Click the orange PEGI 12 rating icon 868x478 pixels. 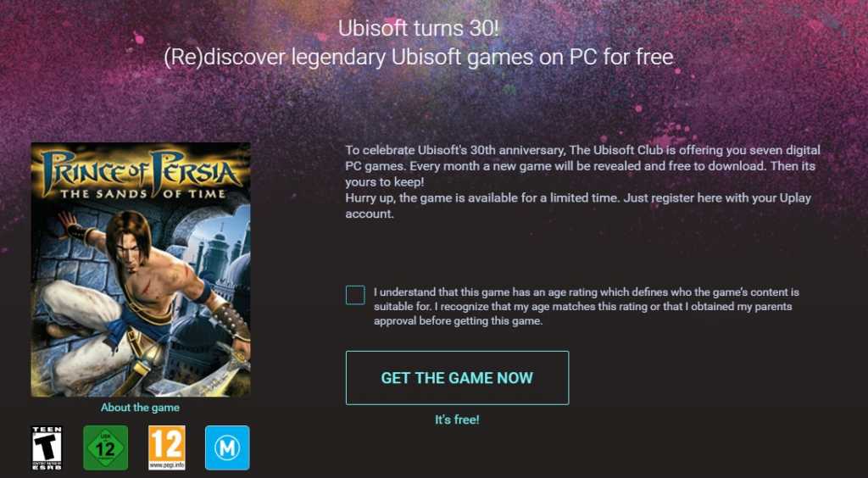tap(167, 448)
